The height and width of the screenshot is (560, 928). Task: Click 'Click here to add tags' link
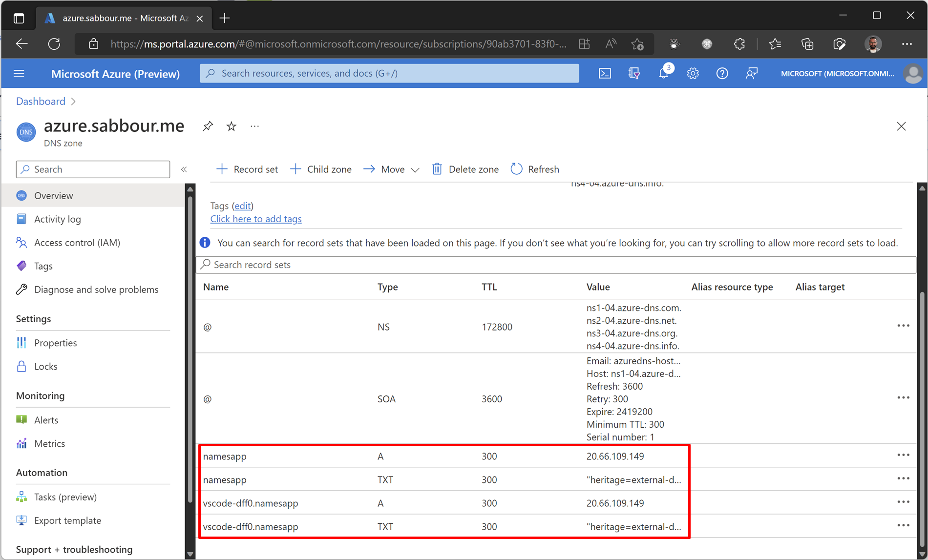256,219
